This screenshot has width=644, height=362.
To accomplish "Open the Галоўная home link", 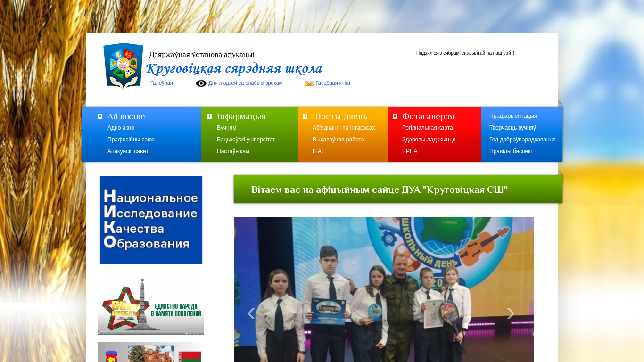I will click(161, 83).
